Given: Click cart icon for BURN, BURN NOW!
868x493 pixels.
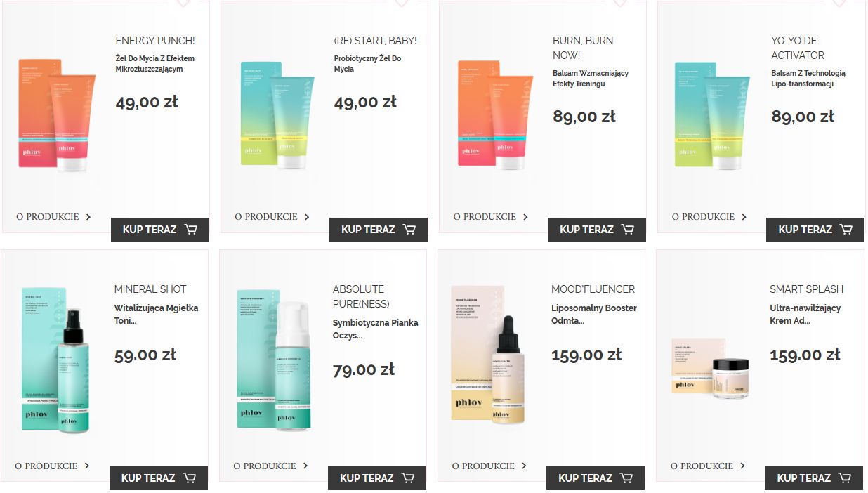Looking at the screenshot, I should [x=627, y=229].
